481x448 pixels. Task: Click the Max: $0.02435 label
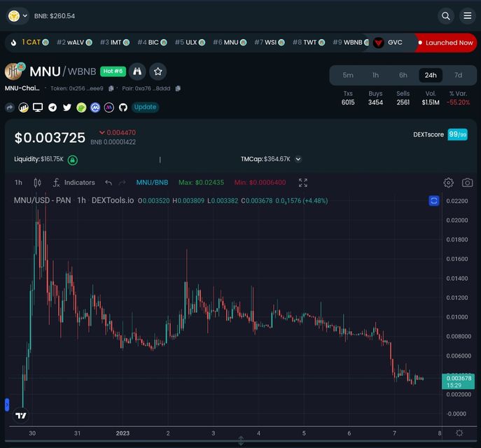201,183
